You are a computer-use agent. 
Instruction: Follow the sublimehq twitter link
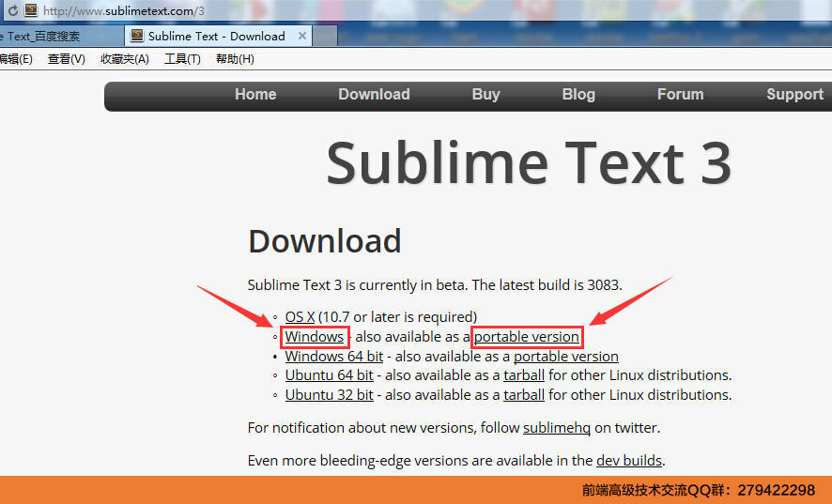[x=557, y=428]
